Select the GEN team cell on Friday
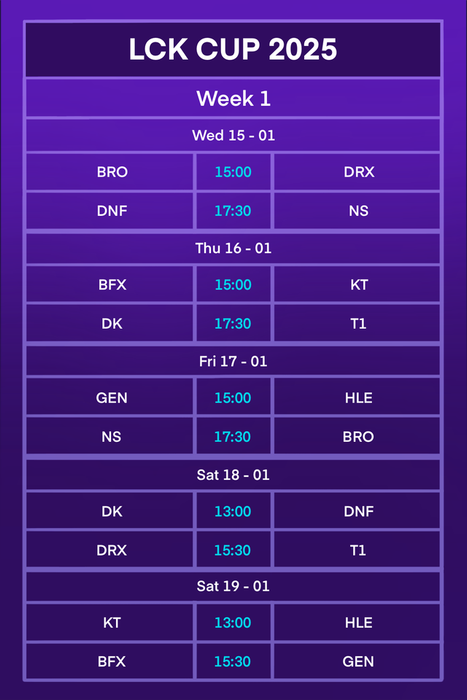 click(110, 397)
